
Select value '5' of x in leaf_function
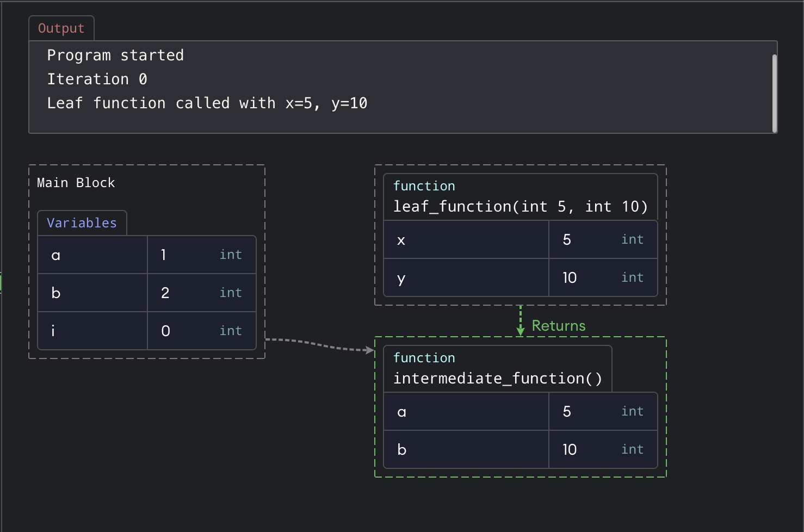tap(567, 239)
